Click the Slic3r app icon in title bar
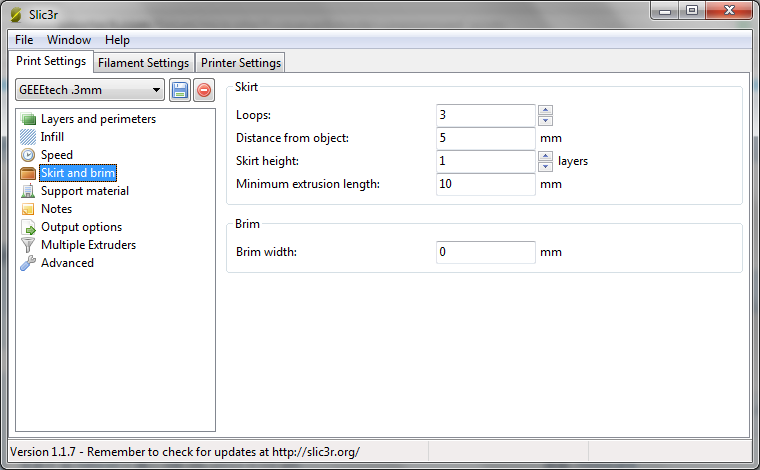 click(16, 15)
